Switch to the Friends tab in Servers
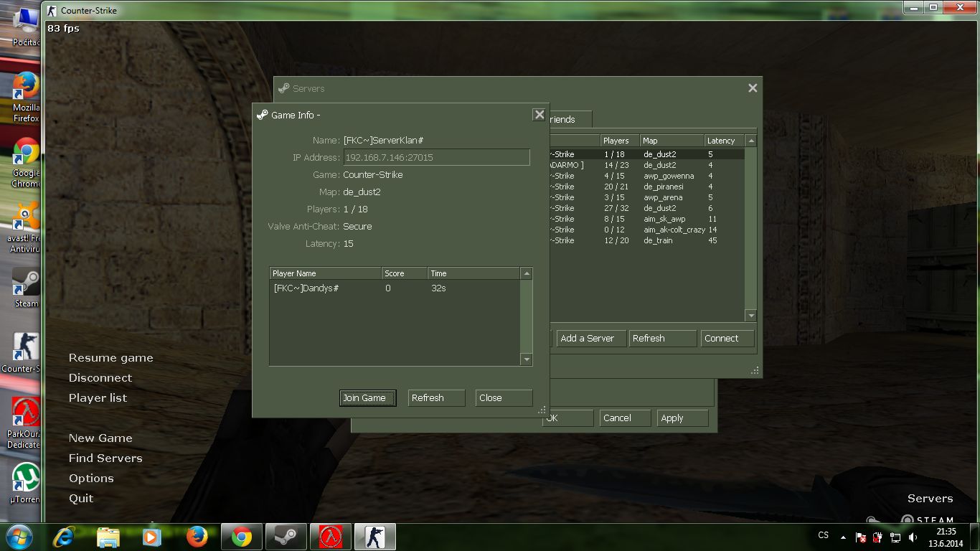Image resolution: width=980 pixels, height=551 pixels. (570, 119)
